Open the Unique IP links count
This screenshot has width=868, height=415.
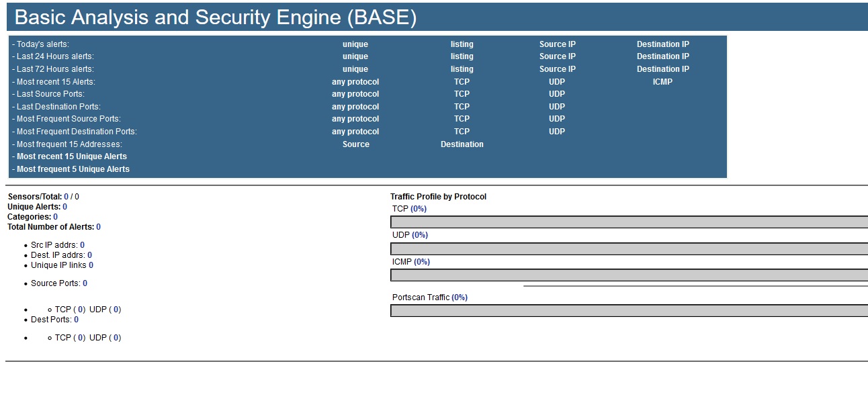[x=91, y=265]
